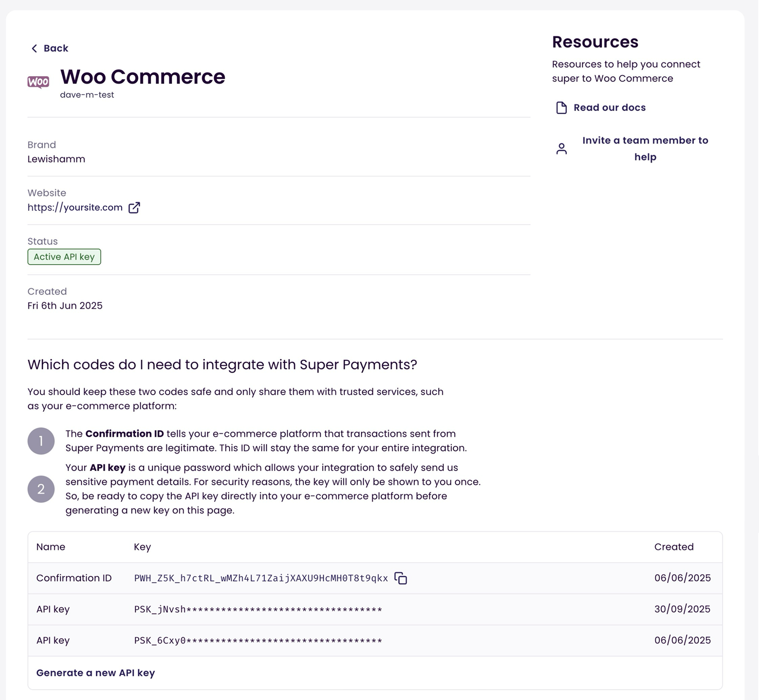Click the Created column header in the table

(x=674, y=546)
